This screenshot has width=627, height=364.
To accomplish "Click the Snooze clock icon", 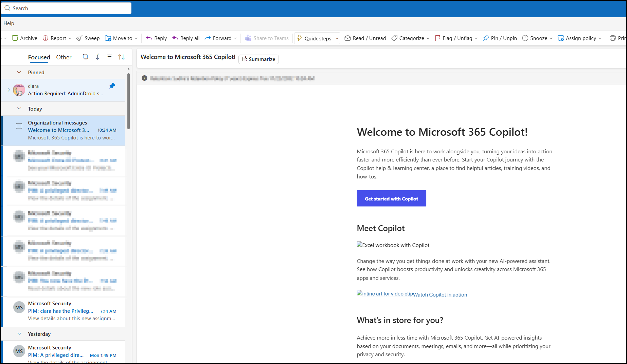I will click(x=525, y=38).
